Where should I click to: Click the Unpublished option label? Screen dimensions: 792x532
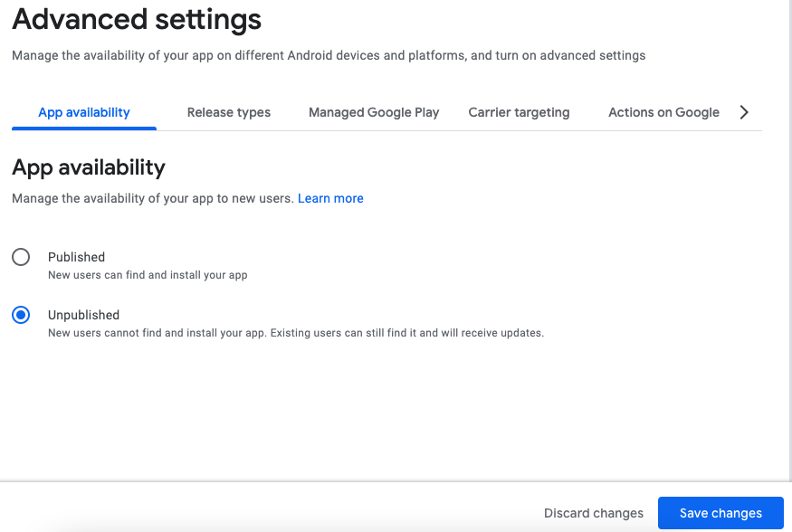click(84, 315)
